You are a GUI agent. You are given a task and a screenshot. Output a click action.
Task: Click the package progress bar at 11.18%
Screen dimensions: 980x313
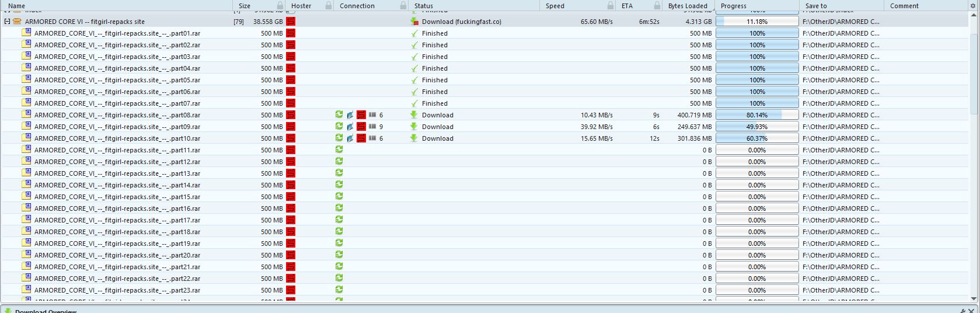757,22
